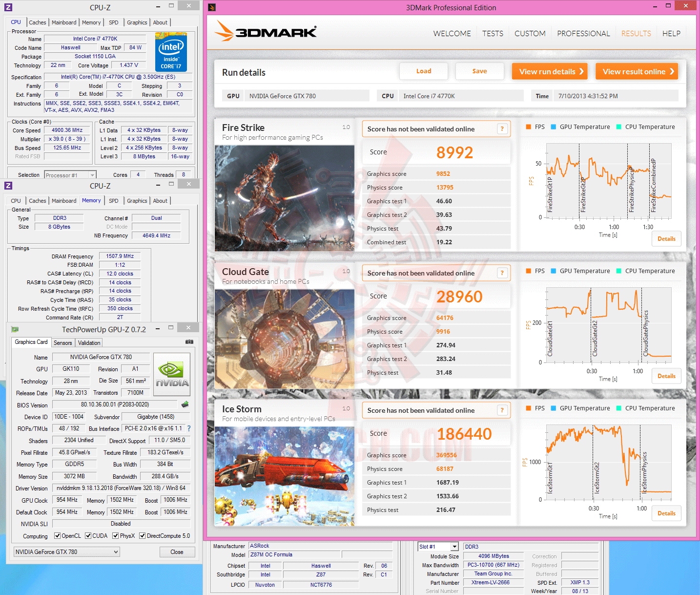Click the Cloud Gate preview image
The image size is (700, 595).
click(x=285, y=339)
